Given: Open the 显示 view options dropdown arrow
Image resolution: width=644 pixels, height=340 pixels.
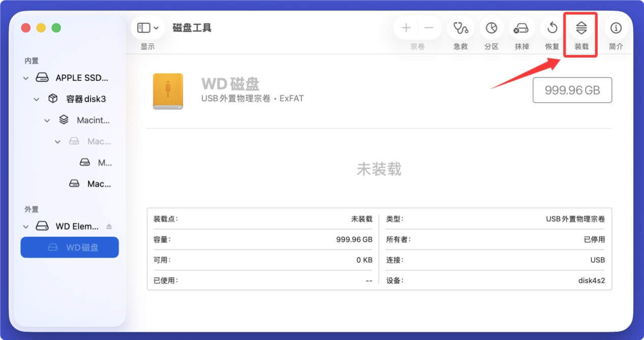Looking at the screenshot, I should point(155,27).
